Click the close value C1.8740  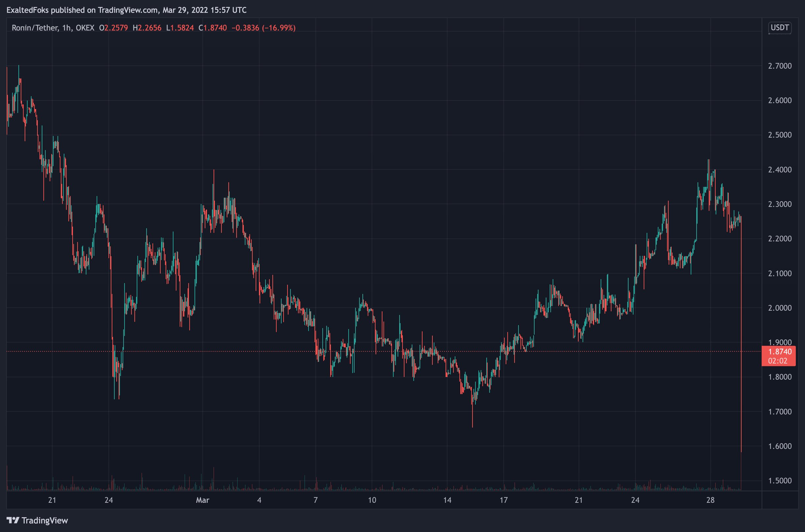[213, 28]
